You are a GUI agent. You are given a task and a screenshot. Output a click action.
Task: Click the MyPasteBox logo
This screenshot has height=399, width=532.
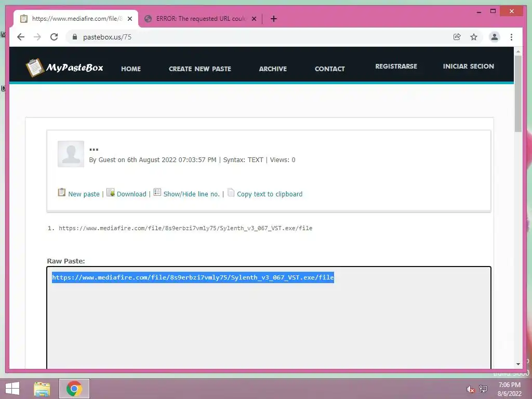click(x=64, y=68)
